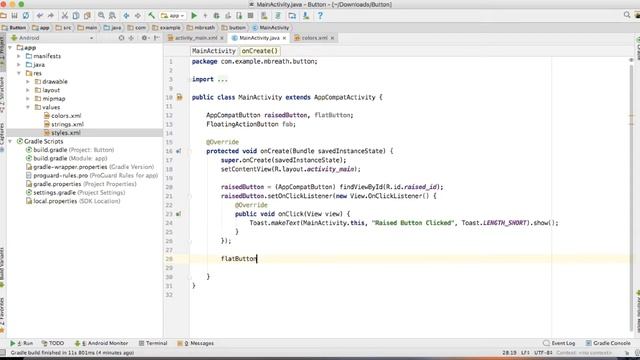Undo the last edit via toolbar
This screenshot has height=360, width=640.
coord(40,16)
